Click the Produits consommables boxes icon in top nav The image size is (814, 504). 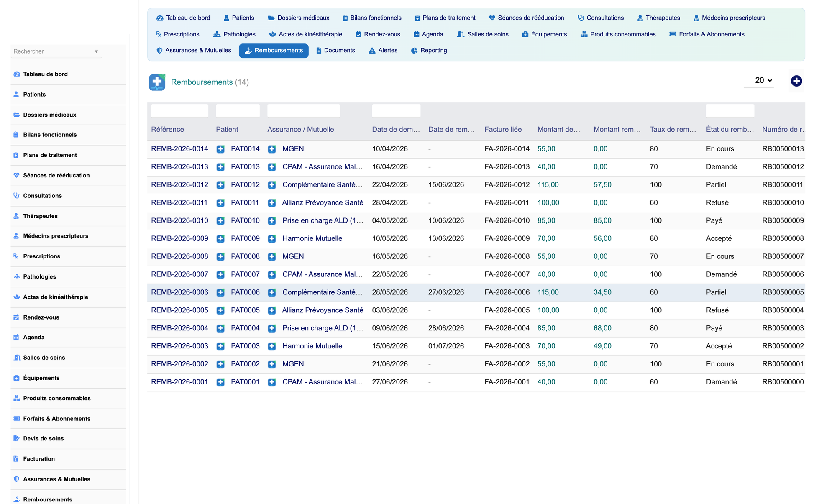pos(584,34)
